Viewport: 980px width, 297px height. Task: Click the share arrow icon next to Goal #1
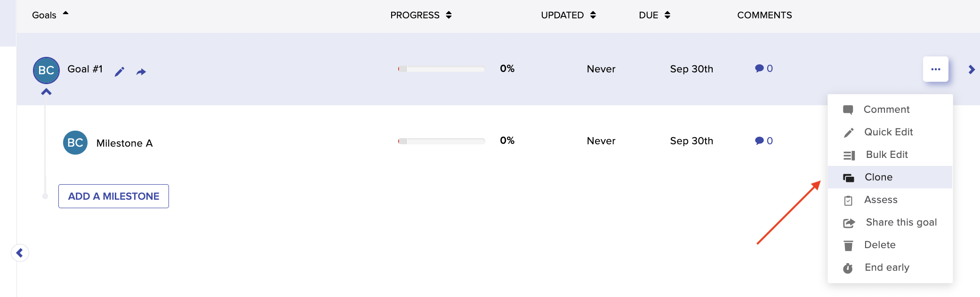point(141,72)
